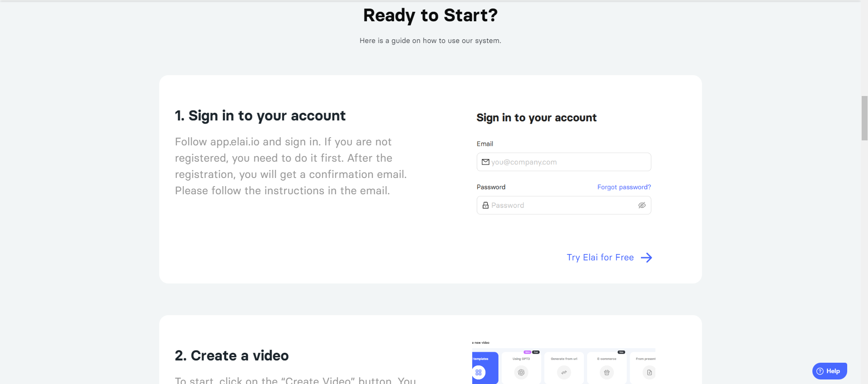The image size is (868, 384).
Task: Click the lock icon in the Password field
Action: click(485, 205)
